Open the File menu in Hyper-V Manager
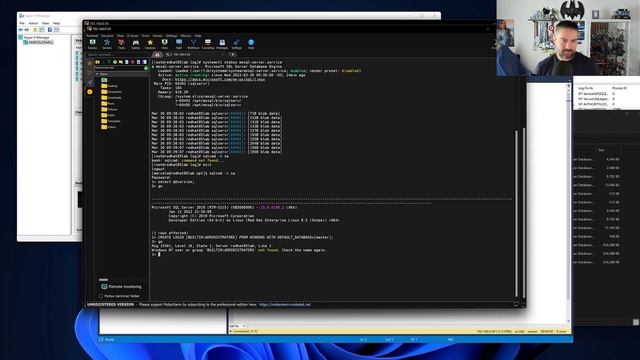This screenshot has height=360, width=640. [x=22, y=23]
